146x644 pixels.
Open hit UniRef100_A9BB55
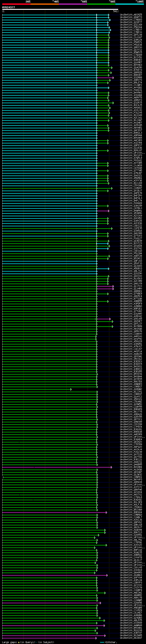click(131, 301)
